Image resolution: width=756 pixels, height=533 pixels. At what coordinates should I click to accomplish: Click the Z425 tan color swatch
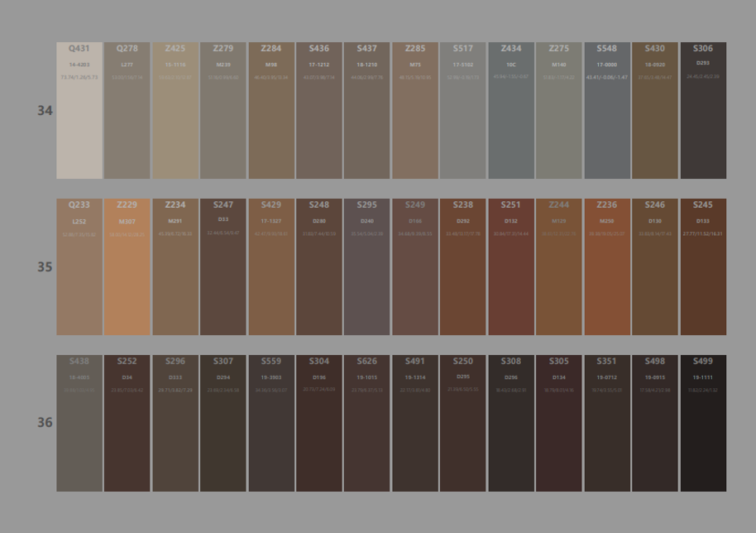pos(175,111)
